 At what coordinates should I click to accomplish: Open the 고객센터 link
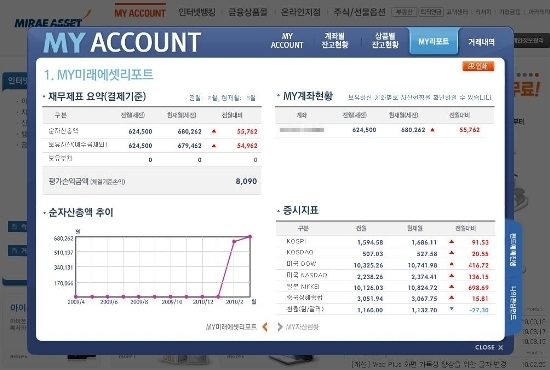457,12
